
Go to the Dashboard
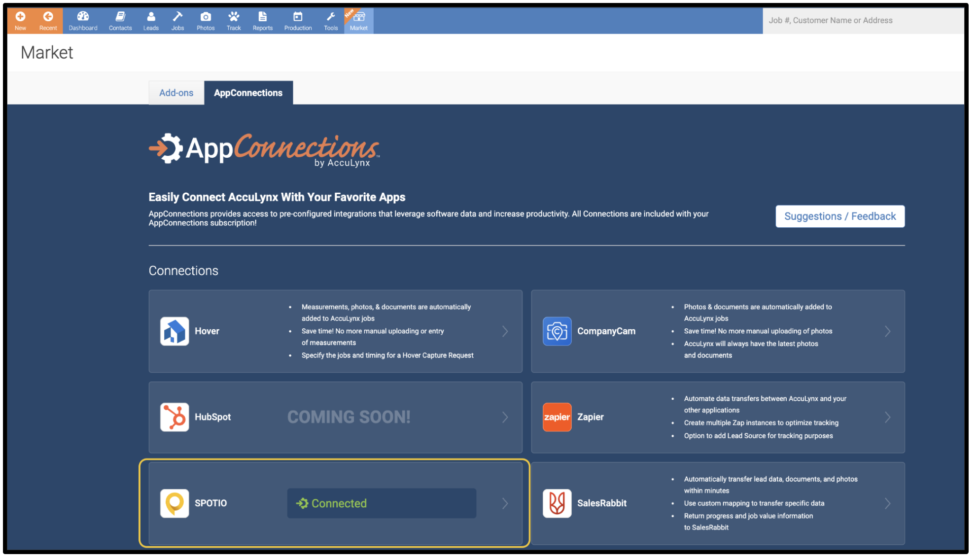[83, 21]
